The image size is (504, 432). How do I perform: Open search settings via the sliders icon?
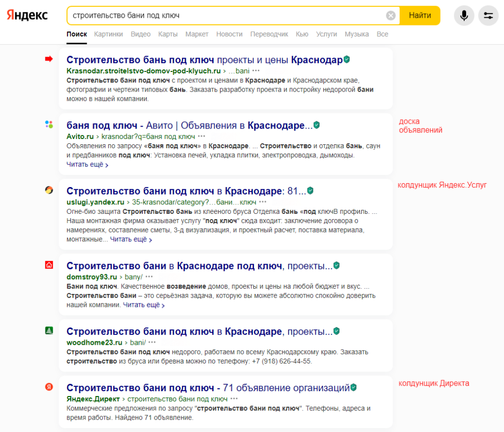(488, 15)
